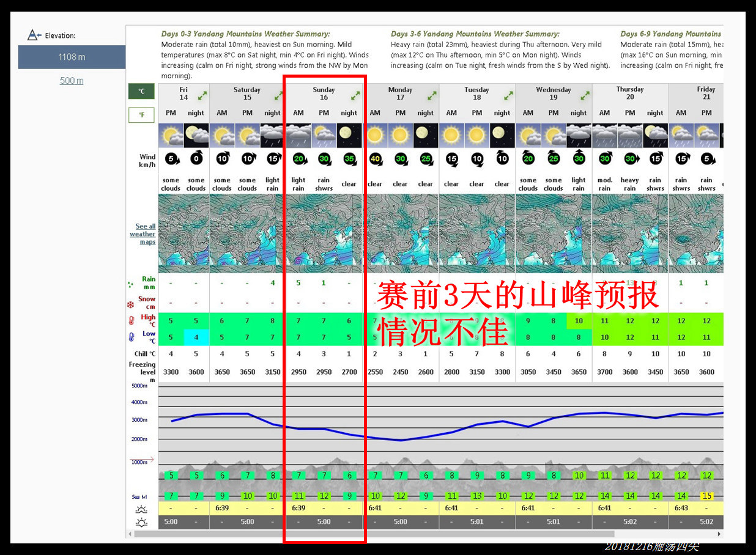Click the Tuesday AM wind speed 15 icon
This screenshot has height=555, width=756.
(x=451, y=159)
